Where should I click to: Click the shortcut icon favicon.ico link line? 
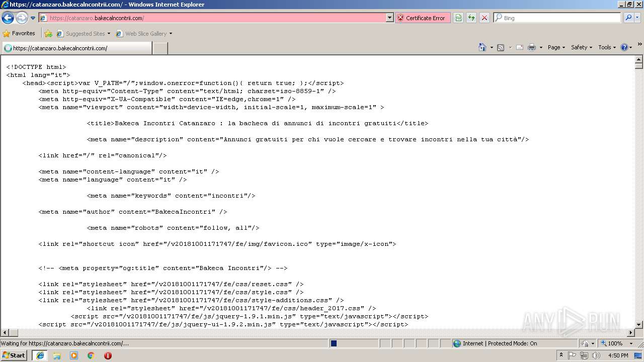click(x=217, y=244)
